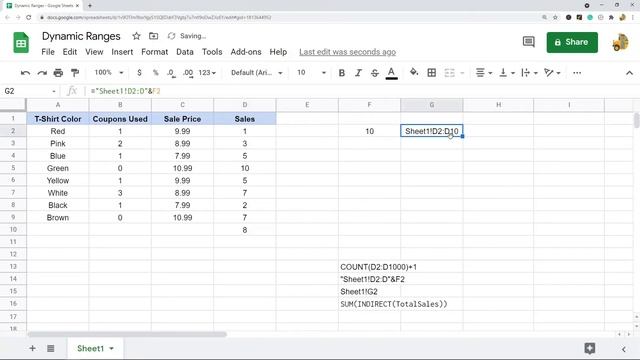Open the File menu
Viewport: 640px width, 360px height.
48,52
